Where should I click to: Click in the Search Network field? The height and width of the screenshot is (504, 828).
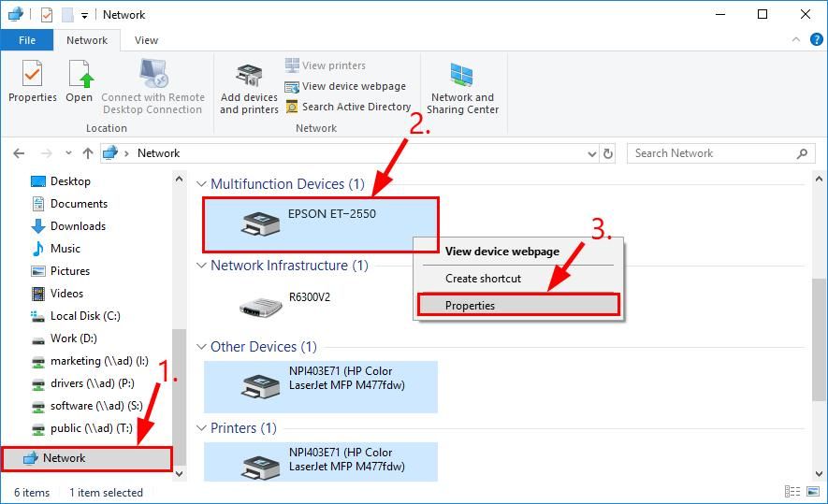pos(711,153)
